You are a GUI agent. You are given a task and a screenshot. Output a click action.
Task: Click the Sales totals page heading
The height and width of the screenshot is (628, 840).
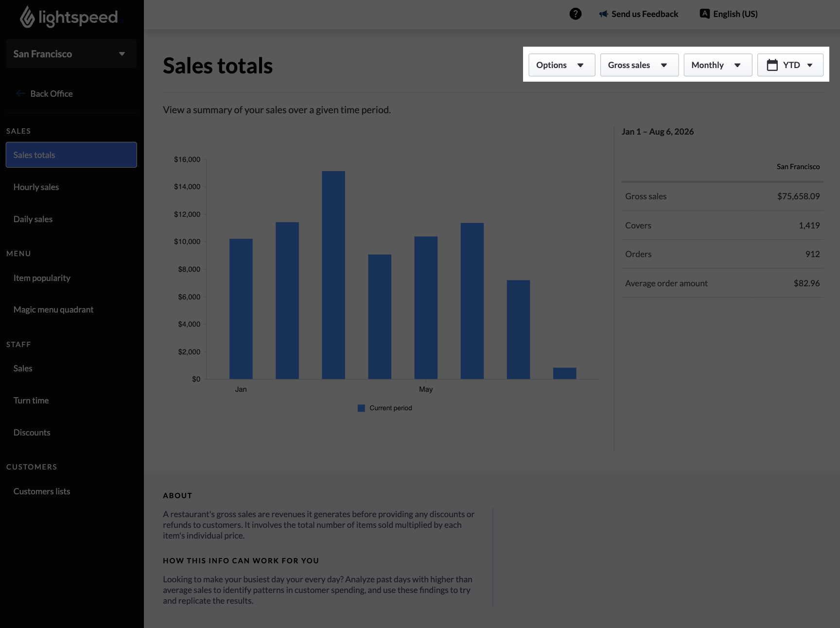click(x=218, y=66)
